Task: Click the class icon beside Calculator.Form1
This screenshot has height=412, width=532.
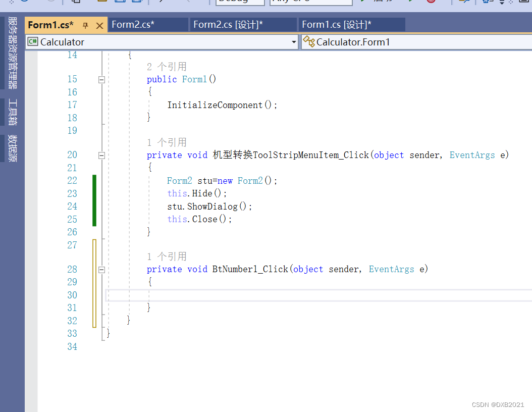Action: pyautogui.click(x=309, y=41)
